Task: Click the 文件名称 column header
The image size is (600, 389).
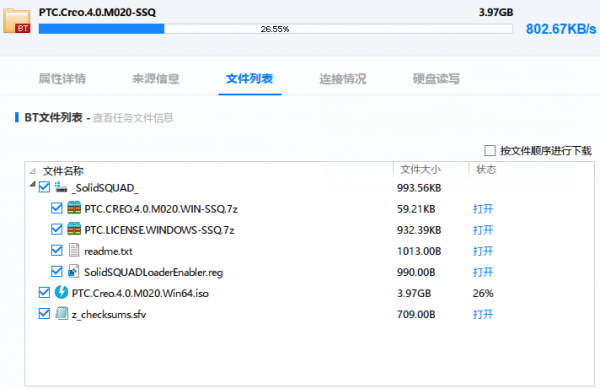Action: 63,171
